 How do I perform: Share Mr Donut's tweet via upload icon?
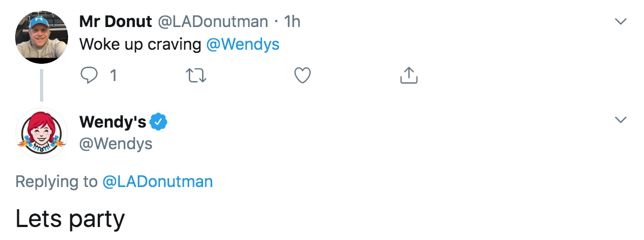[x=409, y=76]
